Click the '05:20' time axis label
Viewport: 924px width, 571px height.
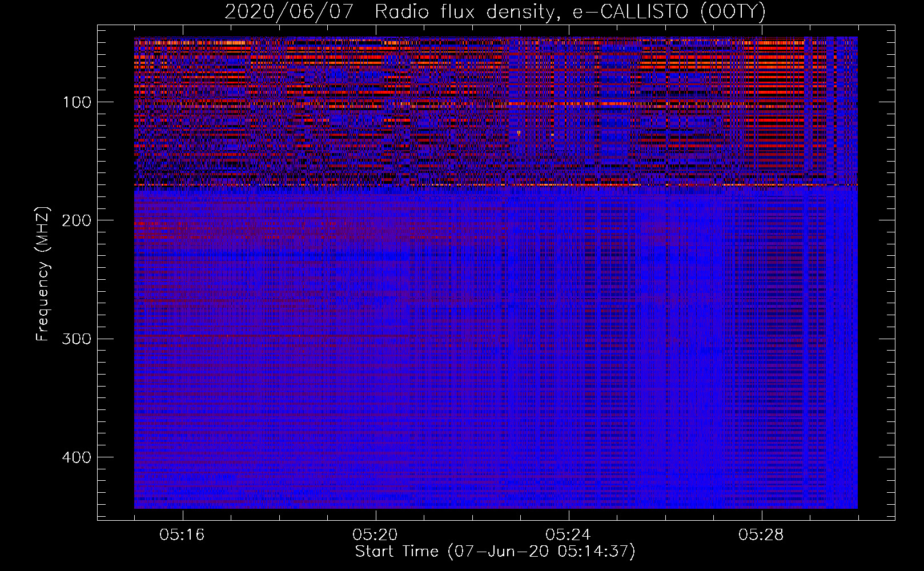[375, 535]
